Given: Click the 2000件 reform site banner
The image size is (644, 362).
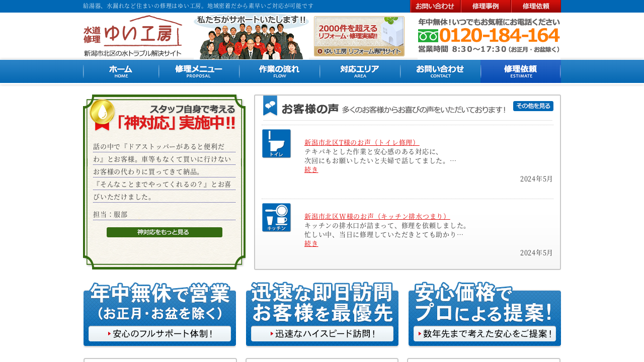Looking at the screenshot, I should (359, 36).
